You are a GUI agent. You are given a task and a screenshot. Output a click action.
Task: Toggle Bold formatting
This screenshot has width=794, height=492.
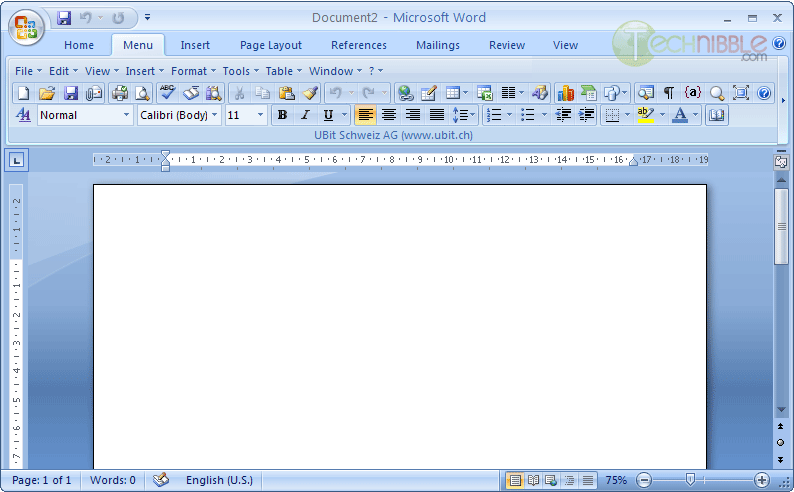[x=283, y=115]
